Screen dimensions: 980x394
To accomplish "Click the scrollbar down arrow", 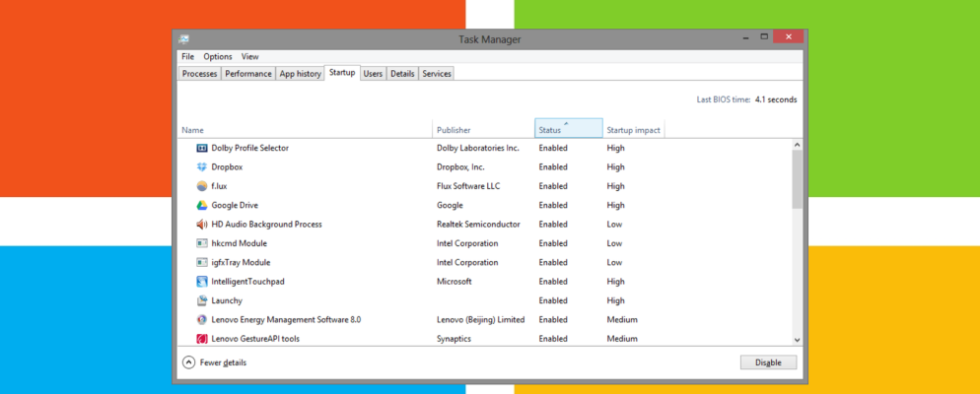I will (x=797, y=339).
